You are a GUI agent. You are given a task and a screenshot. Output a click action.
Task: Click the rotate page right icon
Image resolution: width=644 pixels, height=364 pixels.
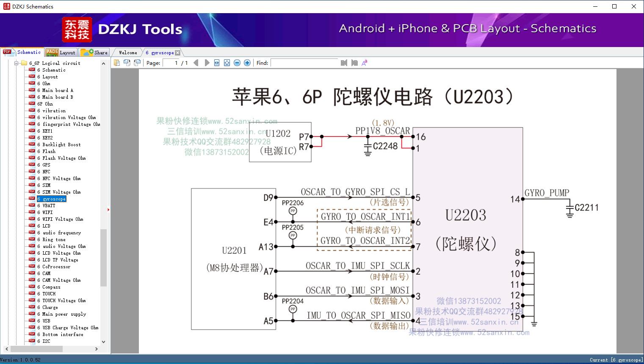coord(137,63)
